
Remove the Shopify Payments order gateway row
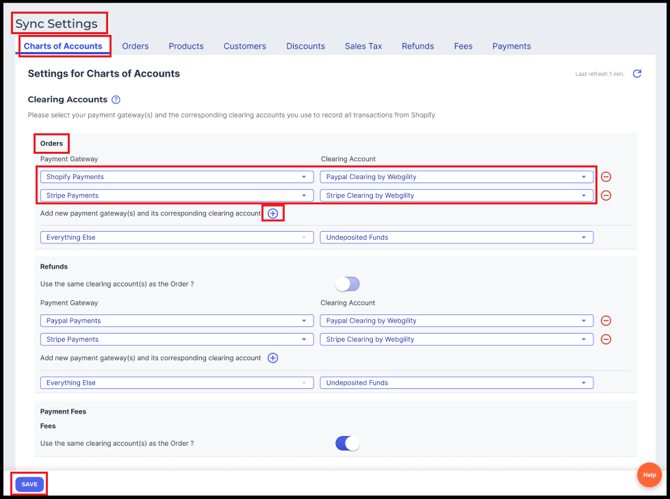(606, 177)
